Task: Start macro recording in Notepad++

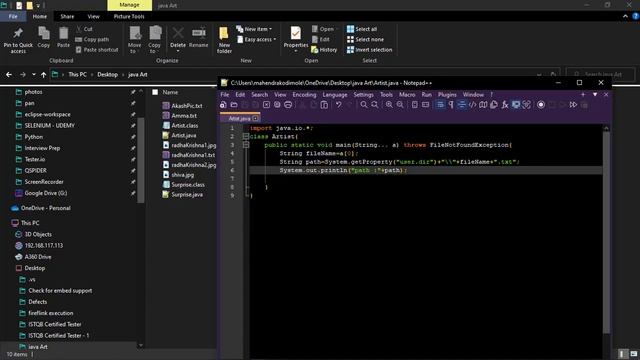Action: tap(541, 105)
